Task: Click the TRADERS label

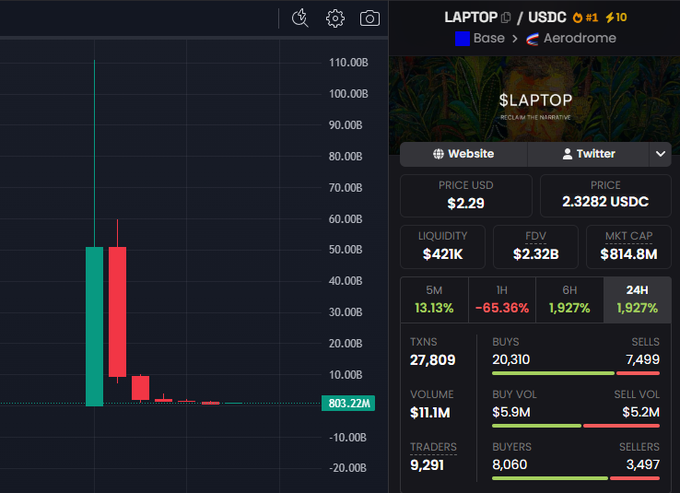Action: [433, 447]
